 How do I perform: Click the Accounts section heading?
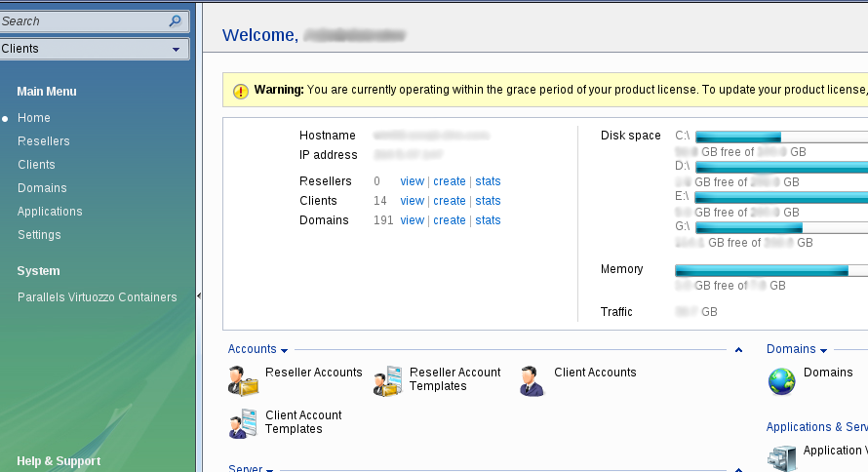253,349
